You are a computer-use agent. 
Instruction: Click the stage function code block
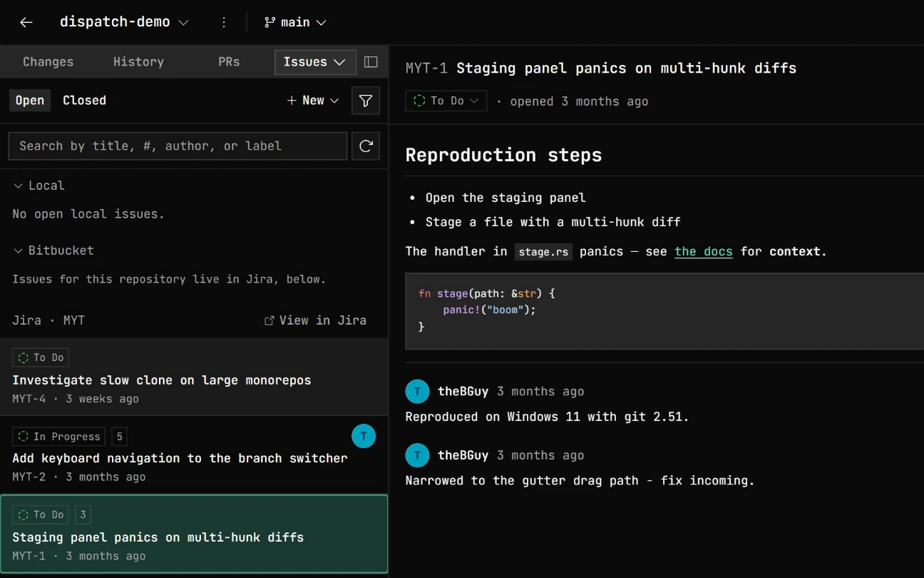(664, 310)
